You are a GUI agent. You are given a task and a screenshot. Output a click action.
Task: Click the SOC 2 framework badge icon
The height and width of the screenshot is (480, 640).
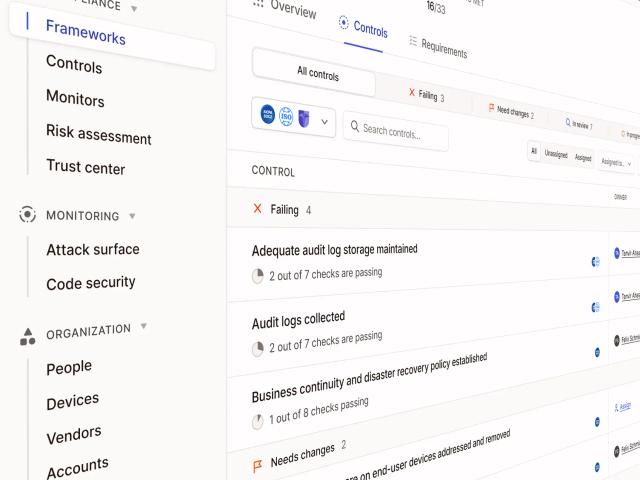(x=268, y=114)
